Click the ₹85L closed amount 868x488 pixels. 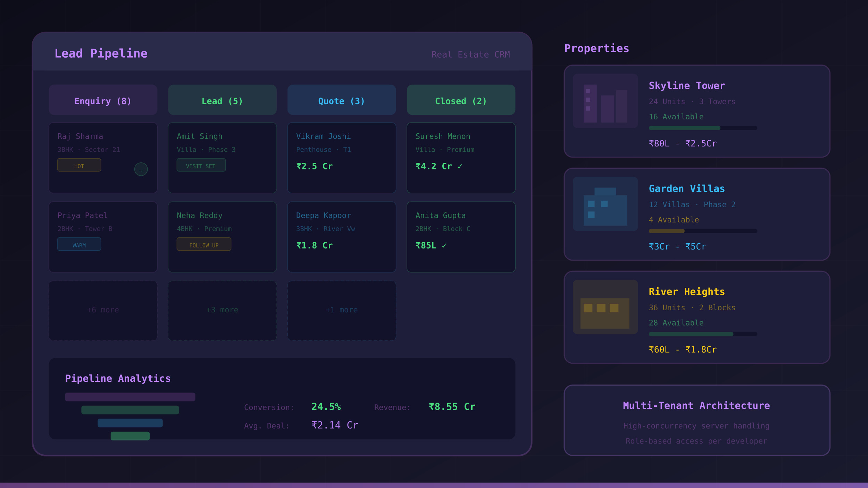click(426, 245)
